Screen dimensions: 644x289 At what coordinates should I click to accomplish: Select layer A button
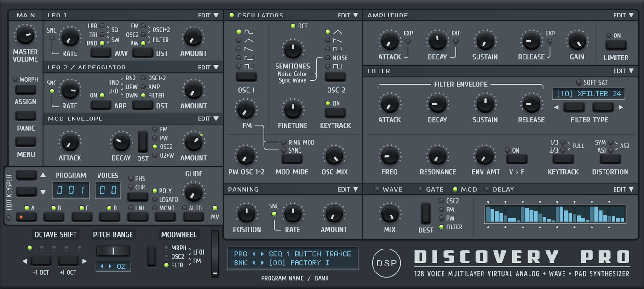point(26,217)
